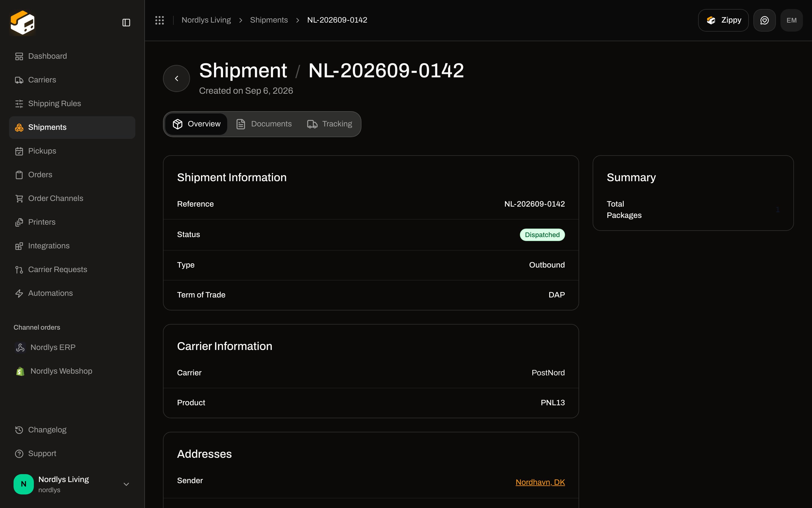Click the Changelog history icon
Screen dimensions: 812x508
tap(19, 430)
